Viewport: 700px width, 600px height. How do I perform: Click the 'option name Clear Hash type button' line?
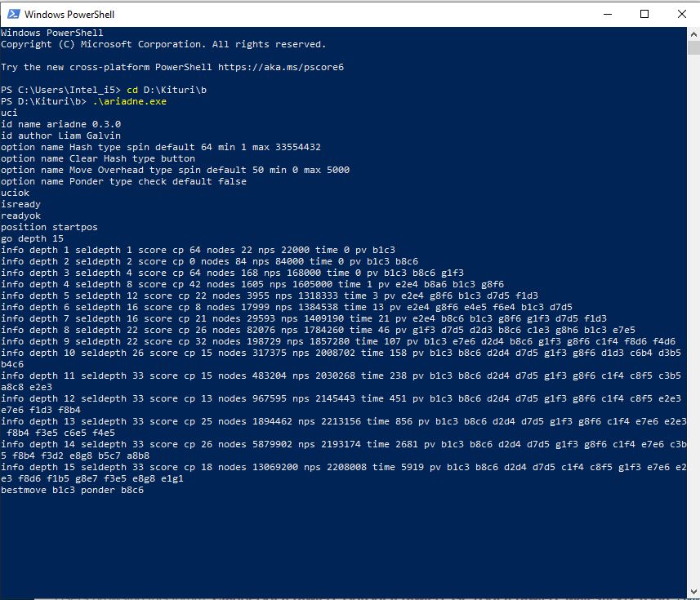click(98, 158)
